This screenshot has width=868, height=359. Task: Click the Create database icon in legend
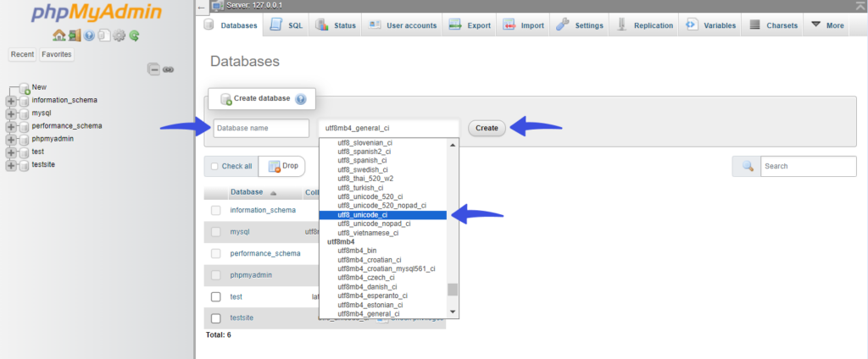pyautogui.click(x=225, y=99)
